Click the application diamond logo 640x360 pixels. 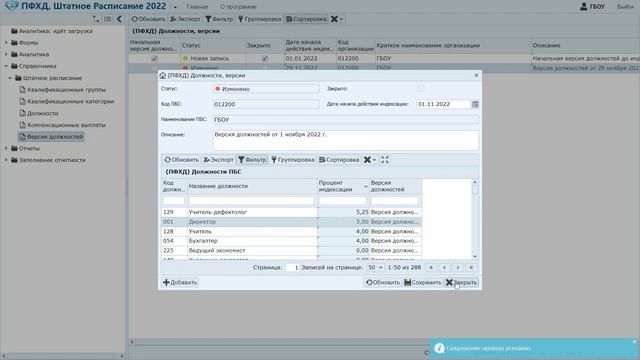point(11,6)
